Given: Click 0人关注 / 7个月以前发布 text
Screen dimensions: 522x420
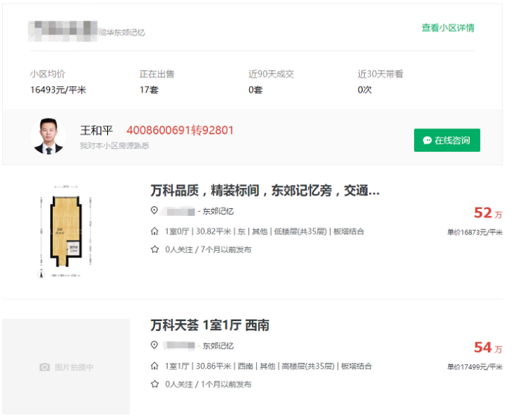Looking at the screenshot, I should pos(208,249).
